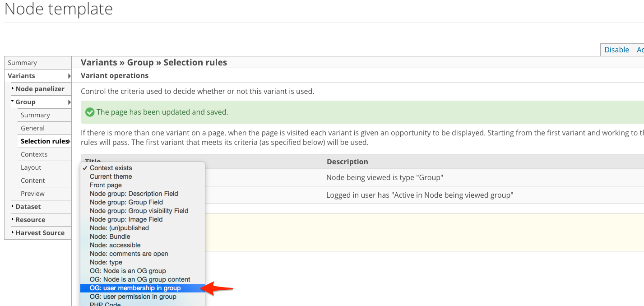
Task: Expand the Resource variant
Action: (x=30, y=220)
